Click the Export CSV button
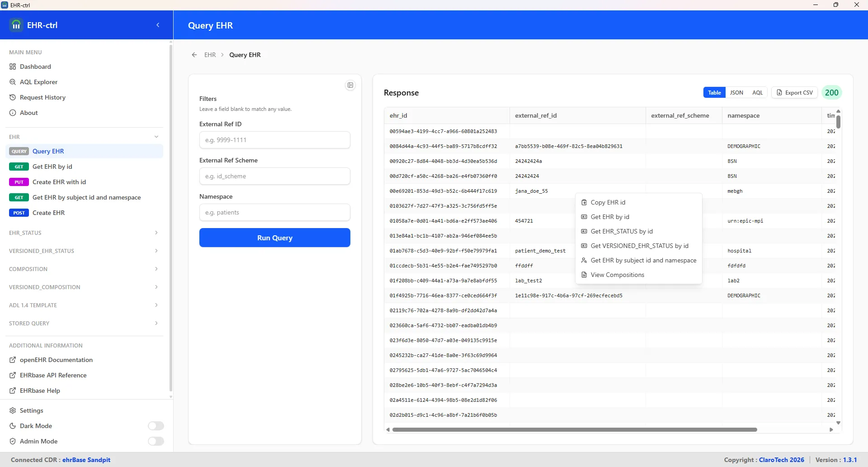Viewport: 868px width, 467px height. click(x=794, y=92)
